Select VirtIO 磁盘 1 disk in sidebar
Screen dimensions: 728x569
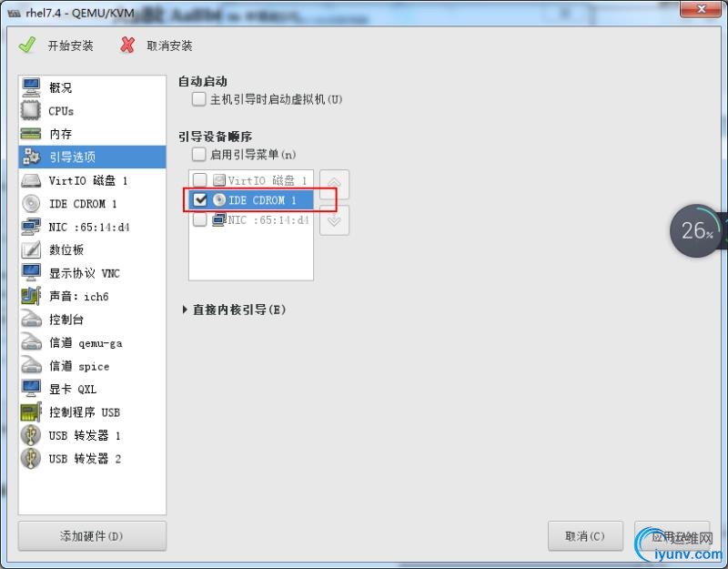92,180
